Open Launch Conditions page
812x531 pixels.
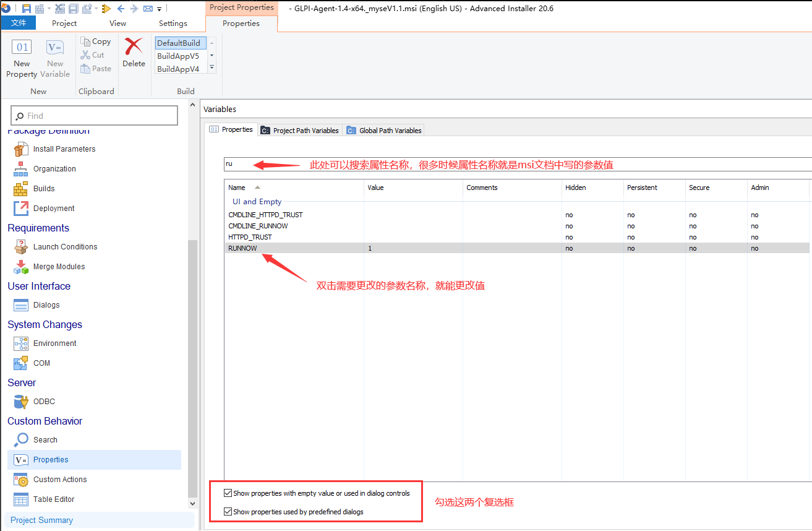click(65, 246)
